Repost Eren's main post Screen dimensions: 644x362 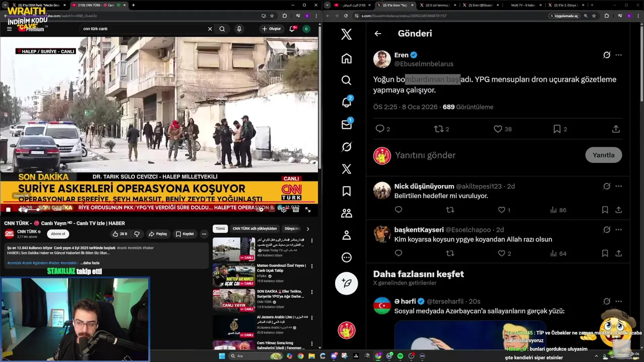pos(439,129)
